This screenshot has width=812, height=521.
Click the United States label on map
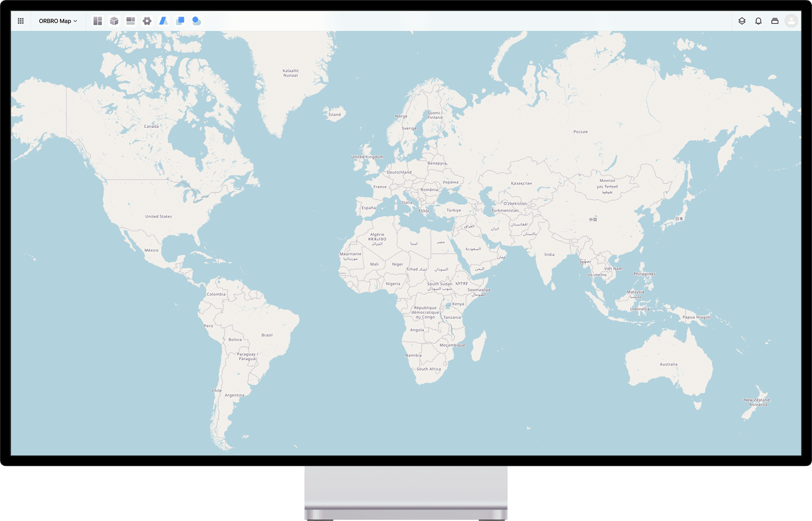159,217
